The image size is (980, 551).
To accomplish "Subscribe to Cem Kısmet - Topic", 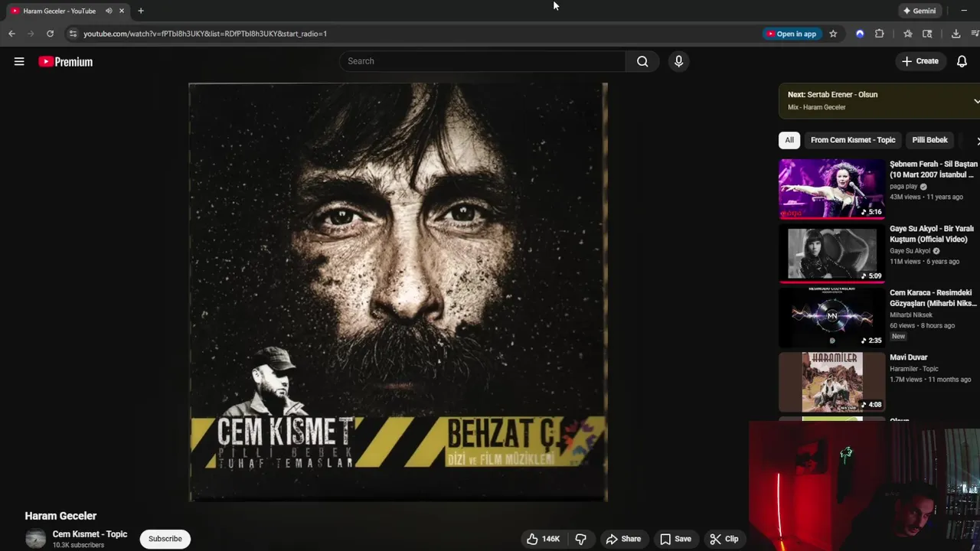I will point(165,539).
